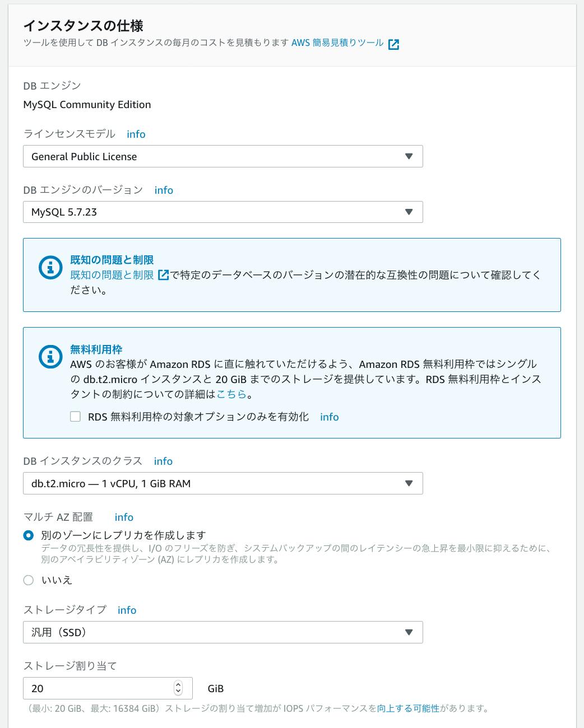
Task: Click the 向上する可能性 link
Action: tap(408, 708)
